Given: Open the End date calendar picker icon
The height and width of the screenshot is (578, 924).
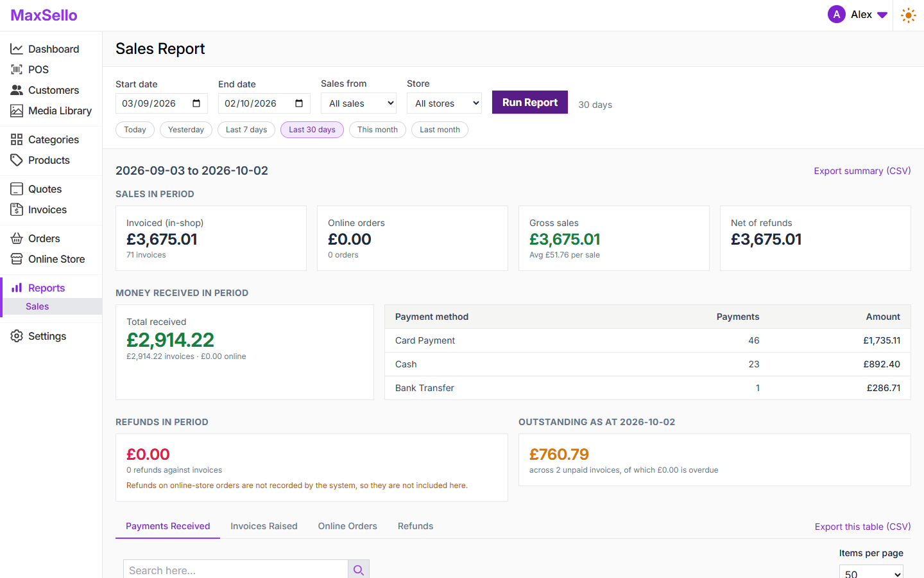Looking at the screenshot, I should [299, 103].
